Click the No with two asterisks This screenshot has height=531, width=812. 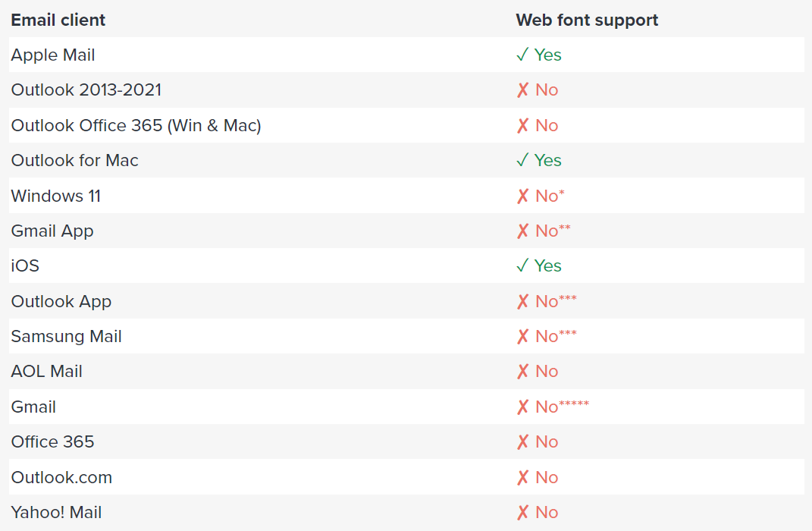click(x=553, y=231)
